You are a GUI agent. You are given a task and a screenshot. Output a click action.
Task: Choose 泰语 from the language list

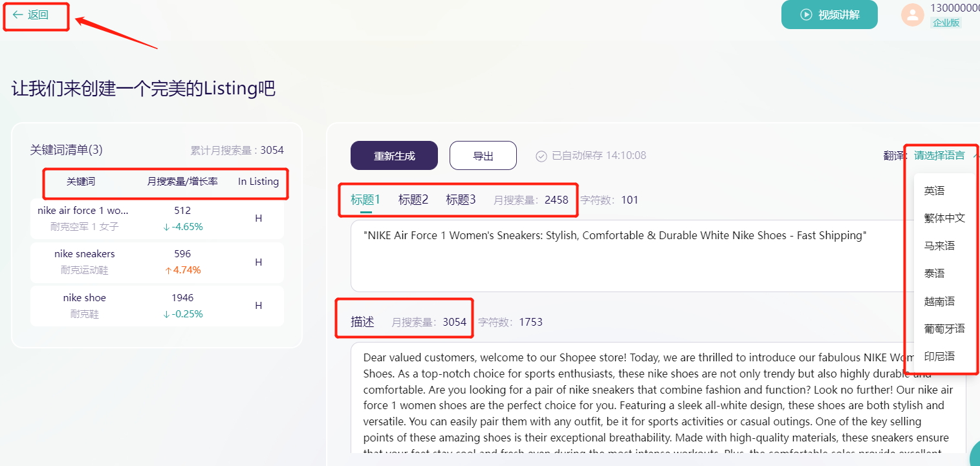(x=934, y=273)
